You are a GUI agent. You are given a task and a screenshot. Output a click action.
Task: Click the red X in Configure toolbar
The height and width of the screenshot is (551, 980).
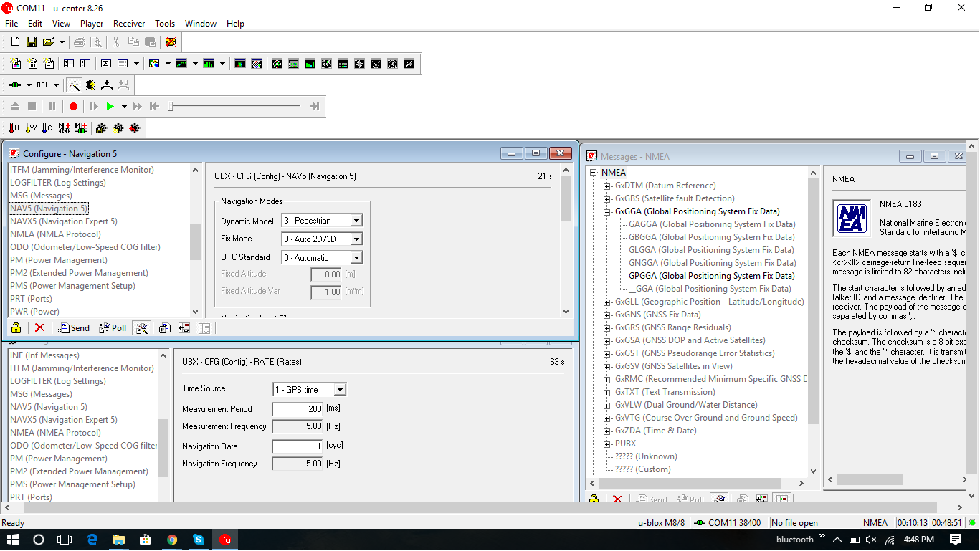pos(39,327)
